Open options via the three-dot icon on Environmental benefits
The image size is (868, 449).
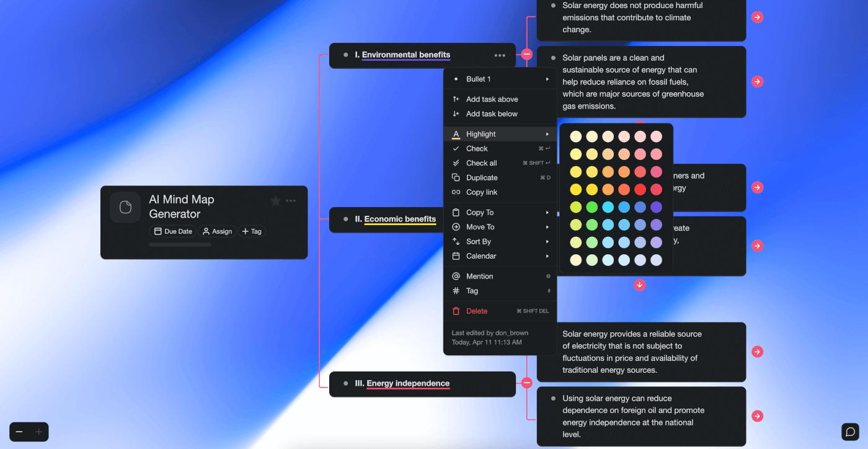coord(500,55)
